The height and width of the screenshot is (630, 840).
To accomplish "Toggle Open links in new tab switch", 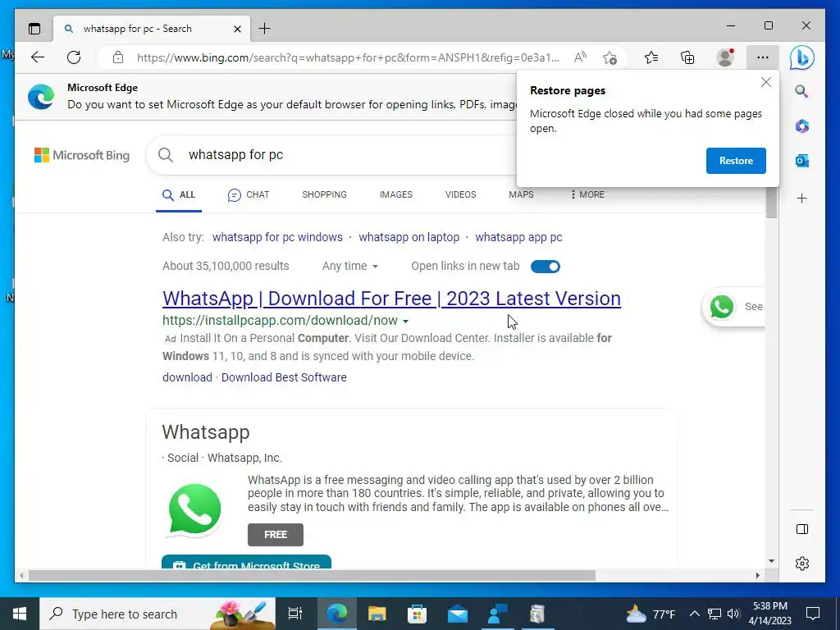I will 546,267.
